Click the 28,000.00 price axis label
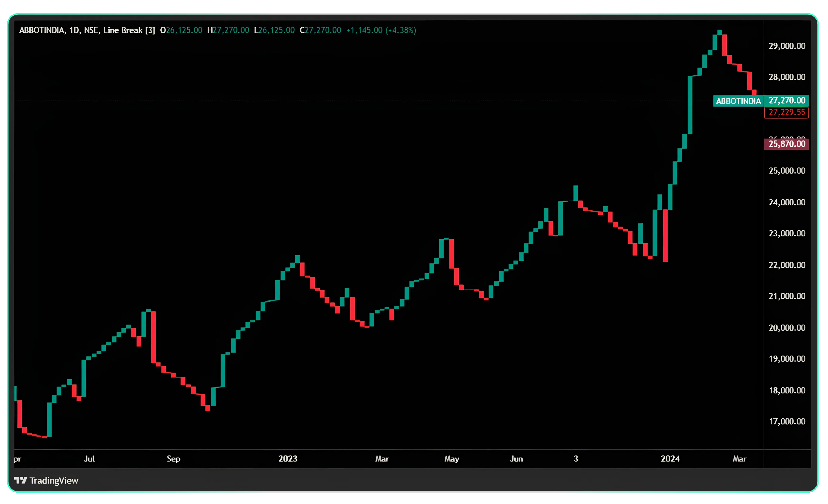Viewport: 828px width, 504px height. pos(787,77)
